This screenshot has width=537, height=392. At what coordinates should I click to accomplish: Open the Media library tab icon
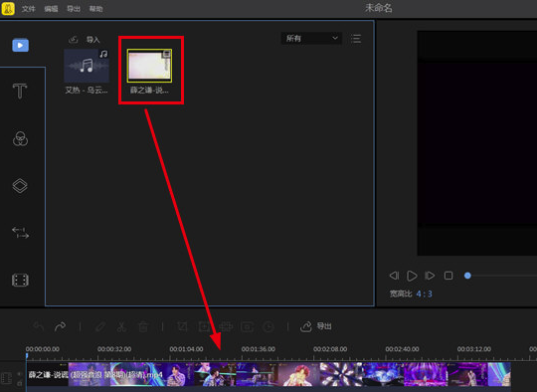21,45
